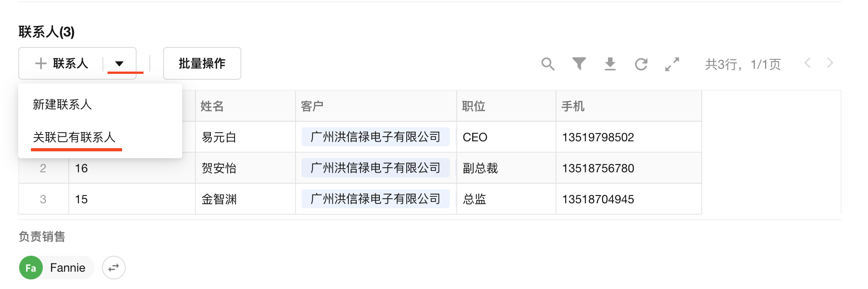The width and height of the screenshot is (868, 289).
Task: Click the 姓名 column header
Action: click(212, 106)
